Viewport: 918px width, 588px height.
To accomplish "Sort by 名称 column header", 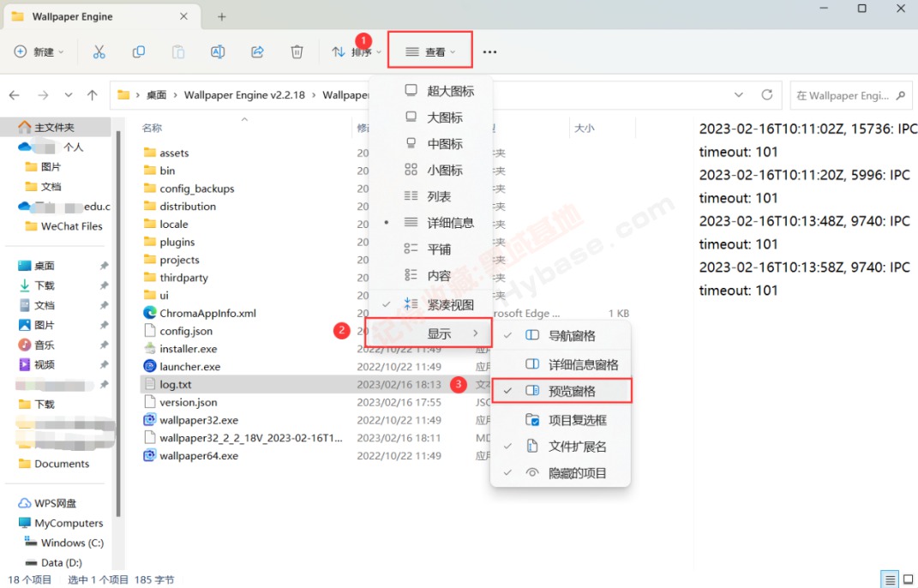I will click(x=153, y=128).
